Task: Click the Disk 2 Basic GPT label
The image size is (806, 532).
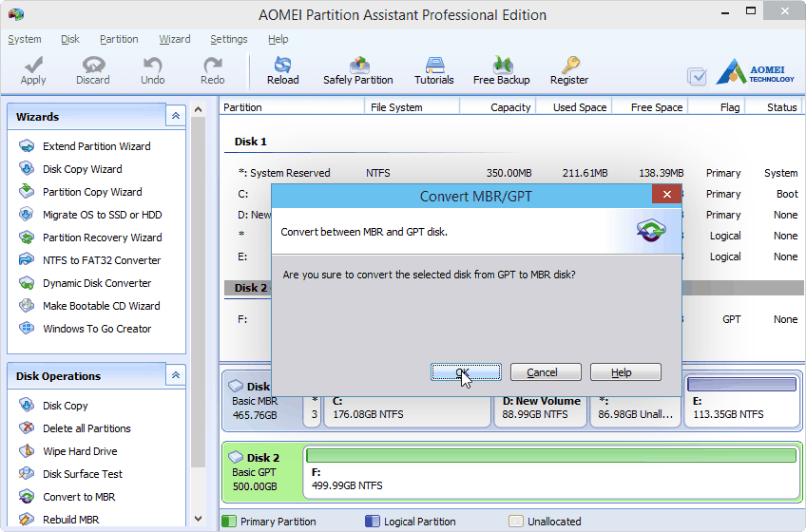Action: (x=261, y=472)
